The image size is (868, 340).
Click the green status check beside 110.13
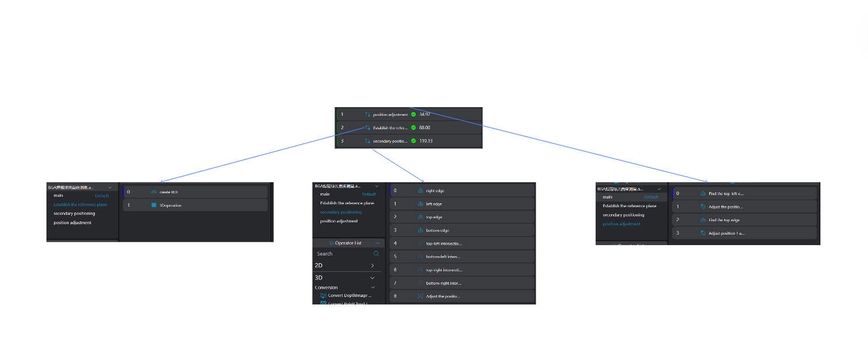click(x=413, y=141)
